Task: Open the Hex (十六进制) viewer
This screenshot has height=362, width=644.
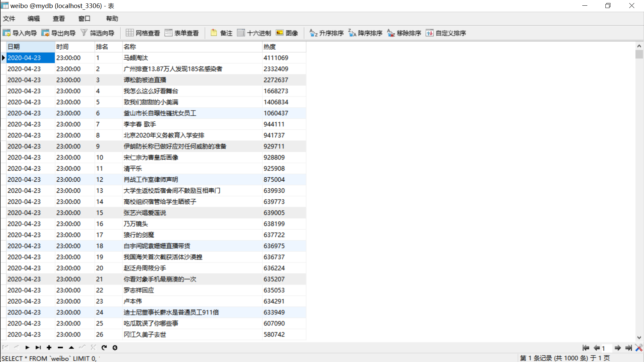Action: (x=254, y=33)
